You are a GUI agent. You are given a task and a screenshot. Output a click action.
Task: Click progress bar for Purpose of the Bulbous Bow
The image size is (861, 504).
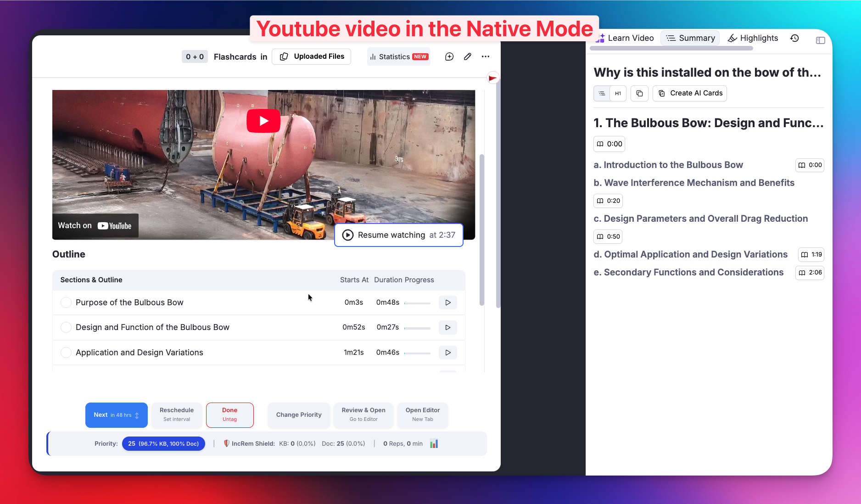[x=417, y=303]
